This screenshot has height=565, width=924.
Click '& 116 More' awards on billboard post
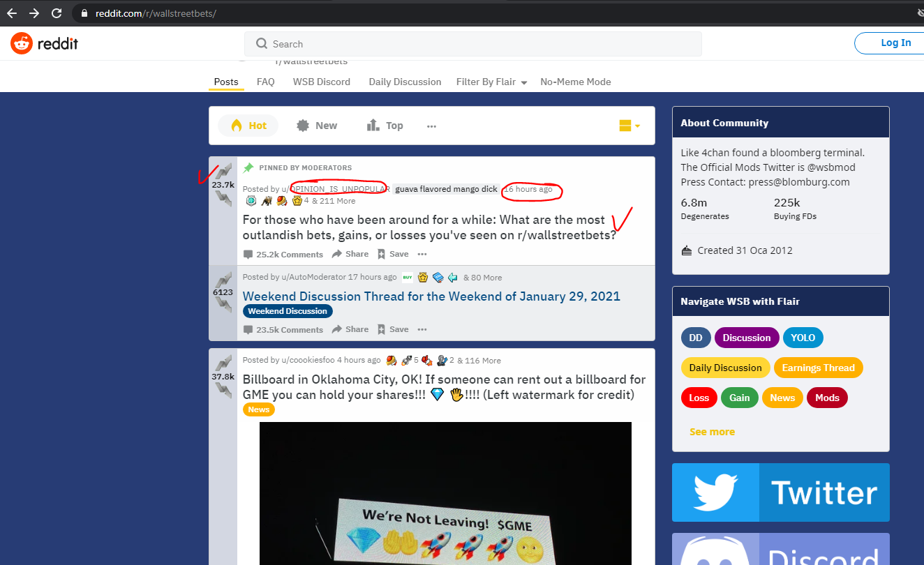479,361
